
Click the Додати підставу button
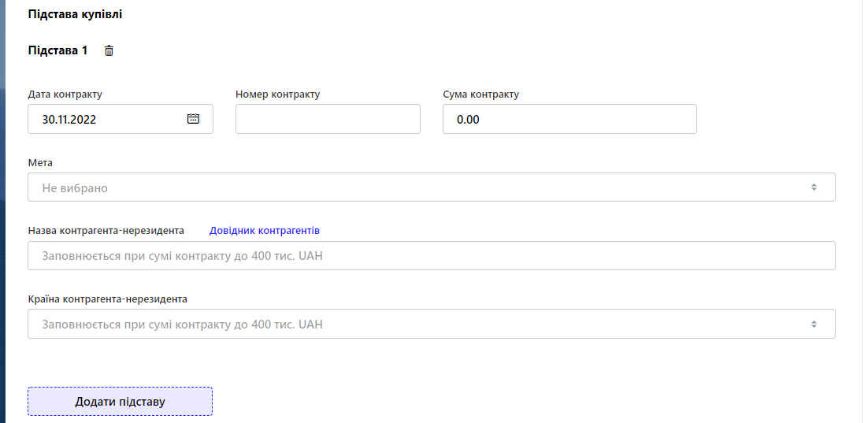[x=121, y=402]
